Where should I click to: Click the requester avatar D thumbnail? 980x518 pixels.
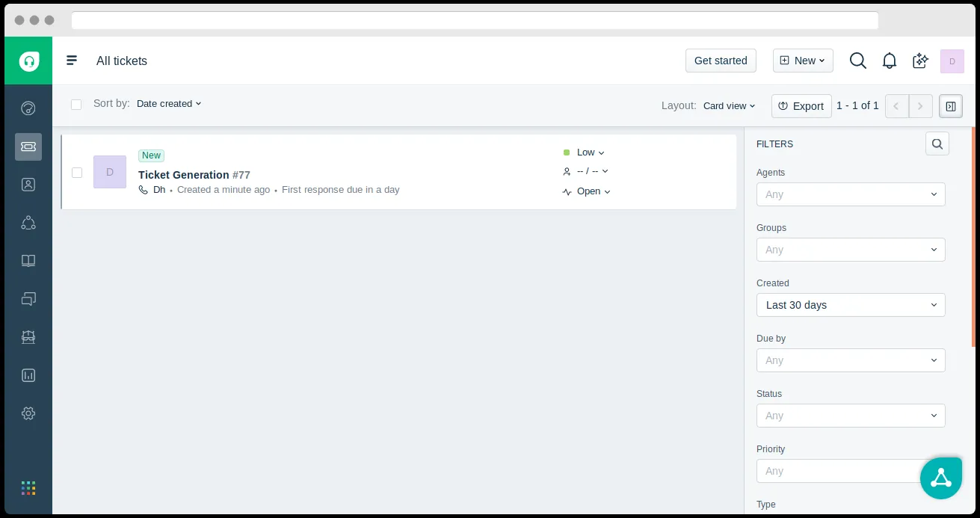tap(110, 172)
